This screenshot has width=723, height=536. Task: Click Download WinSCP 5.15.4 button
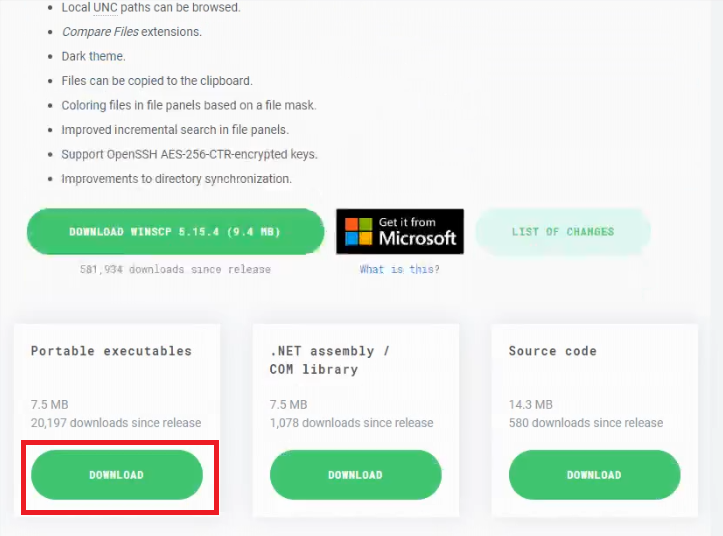[175, 232]
